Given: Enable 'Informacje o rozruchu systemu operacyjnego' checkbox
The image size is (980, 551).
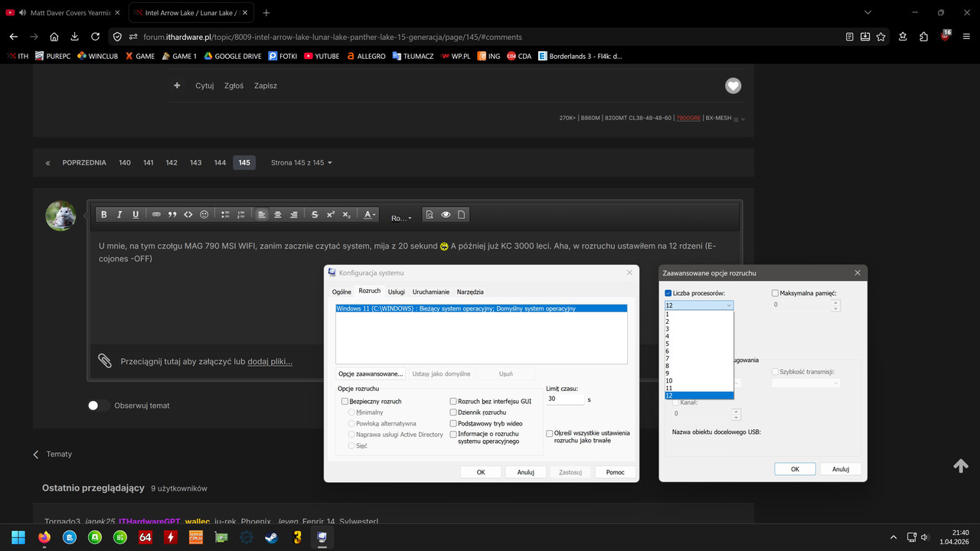Looking at the screenshot, I should click(453, 434).
